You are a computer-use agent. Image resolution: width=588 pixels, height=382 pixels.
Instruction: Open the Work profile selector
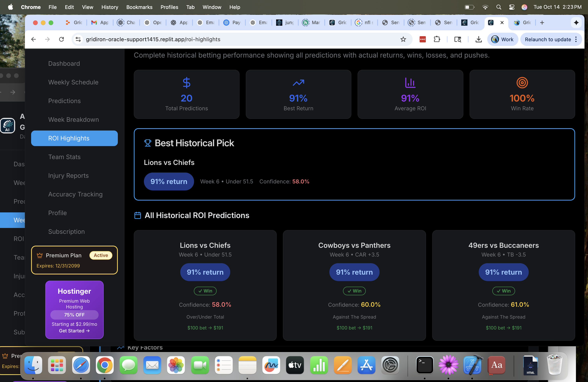502,39
